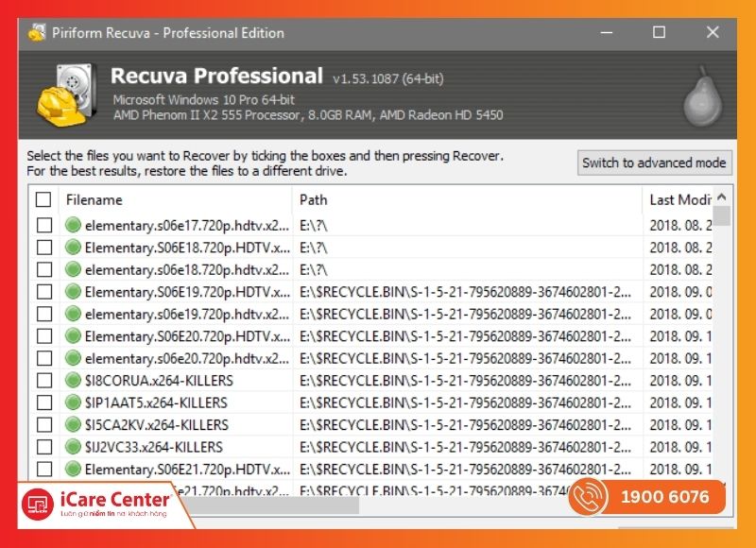The width and height of the screenshot is (756, 548).
Task: Click Switch to advanced mode button
Action: click(655, 163)
